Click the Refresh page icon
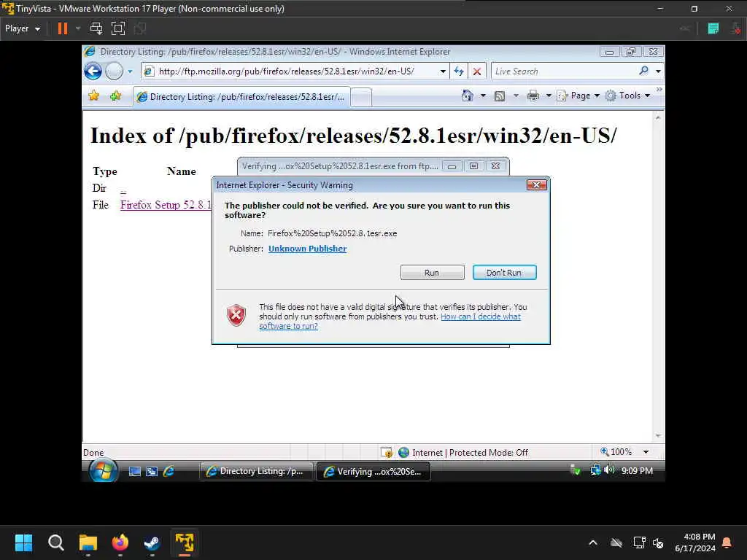This screenshot has width=747, height=560. coord(459,71)
